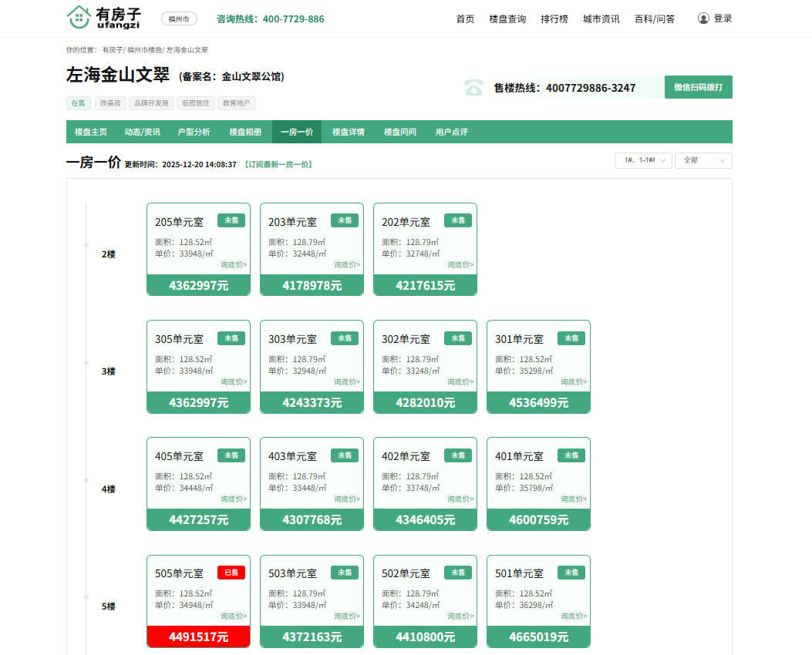The height and width of the screenshot is (655, 812).
Task: Switch to the 户型分析 tab
Action: pyautogui.click(x=194, y=132)
